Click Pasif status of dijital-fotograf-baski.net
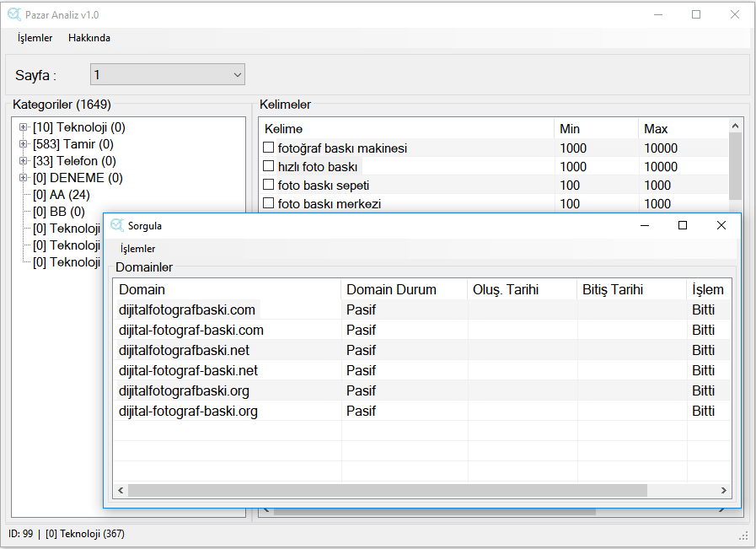Screen dimensions: 756x549 361,370
